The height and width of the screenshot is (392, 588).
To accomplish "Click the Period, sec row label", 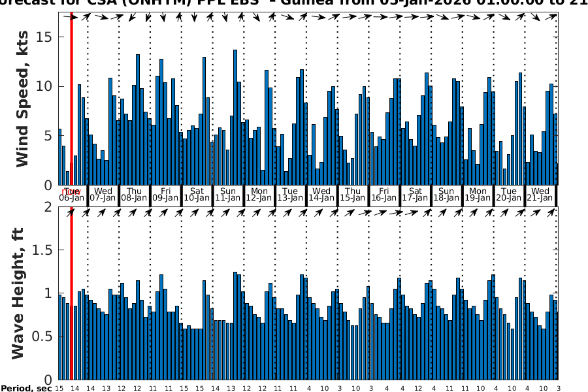I will click(26, 389).
